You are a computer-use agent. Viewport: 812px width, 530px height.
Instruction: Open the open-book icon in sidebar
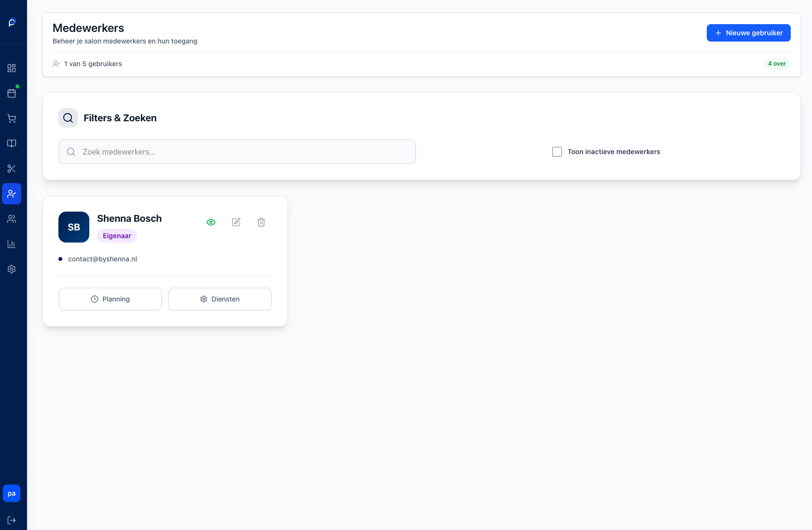pyautogui.click(x=12, y=143)
